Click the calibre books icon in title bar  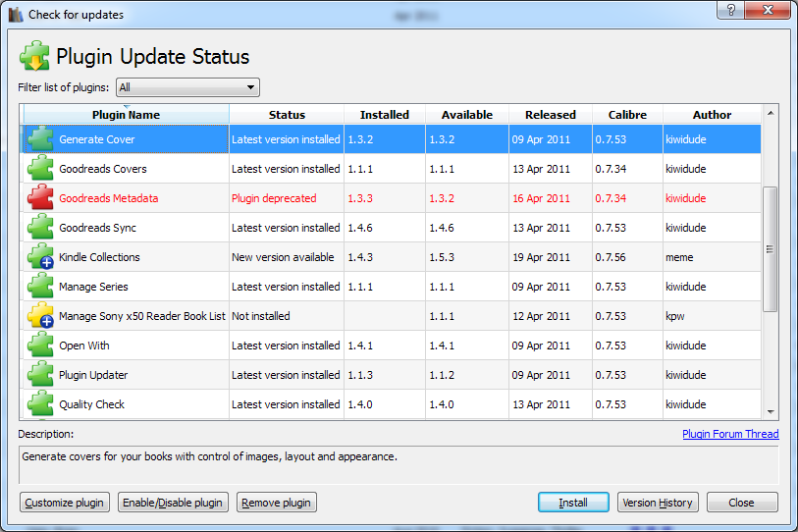(x=16, y=15)
